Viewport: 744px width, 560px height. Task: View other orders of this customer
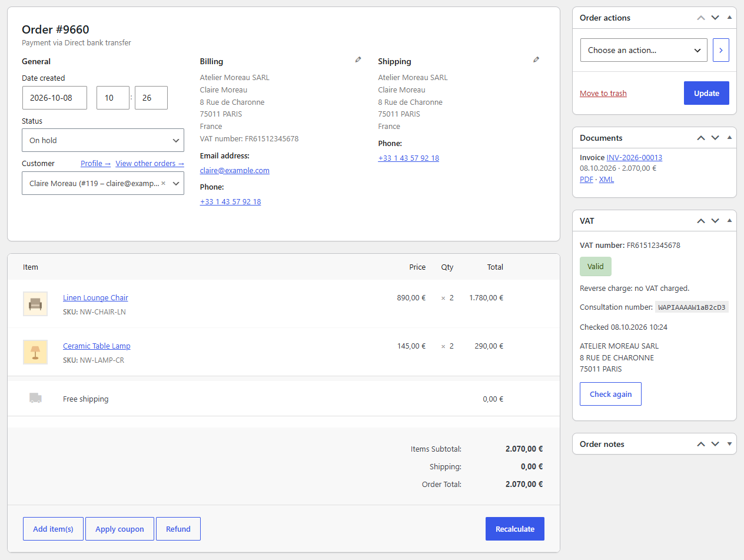coord(150,163)
